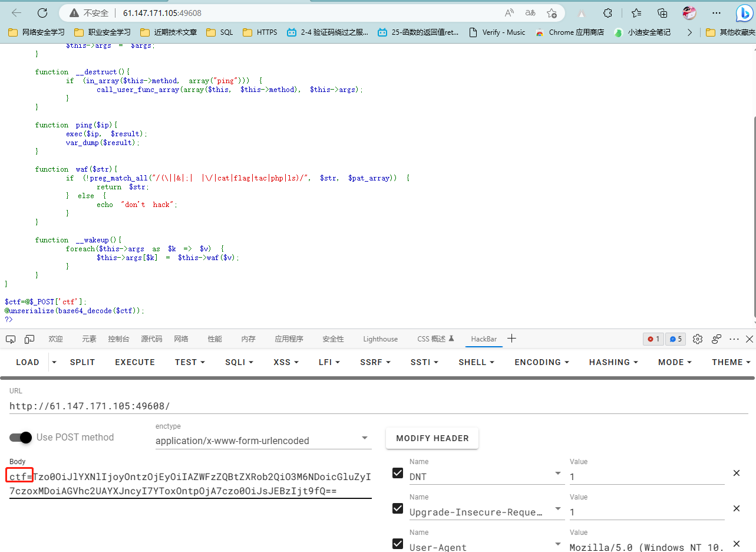Open DevTools customize three-dot menu
The height and width of the screenshot is (552, 756).
tap(734, 339)
